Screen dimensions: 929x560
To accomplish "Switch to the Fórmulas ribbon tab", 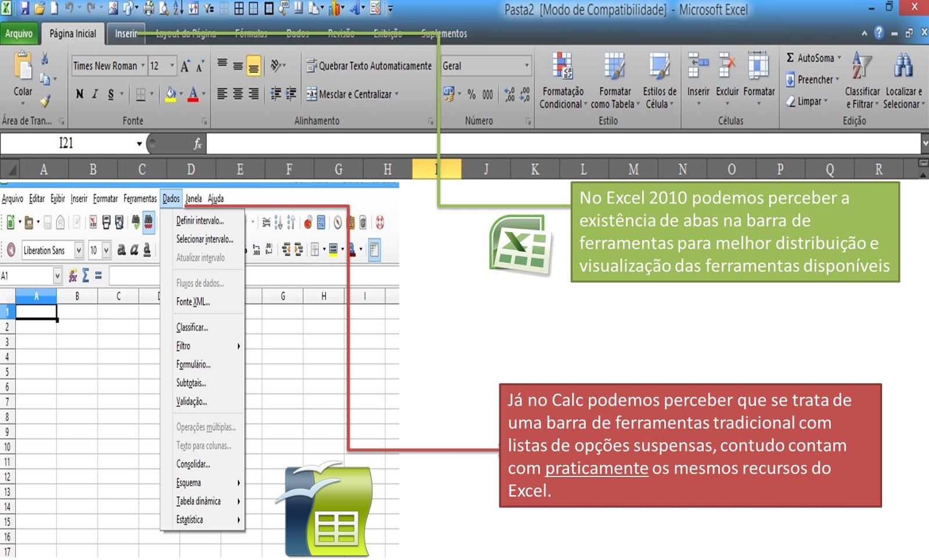I will [251, 34].
